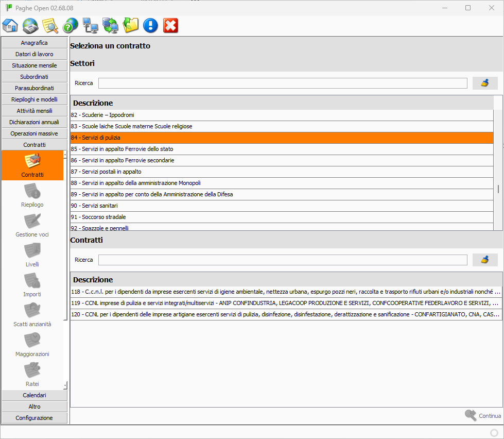Open the Configurazione menu section
The image size is (504, 439).
coord(34,418)
